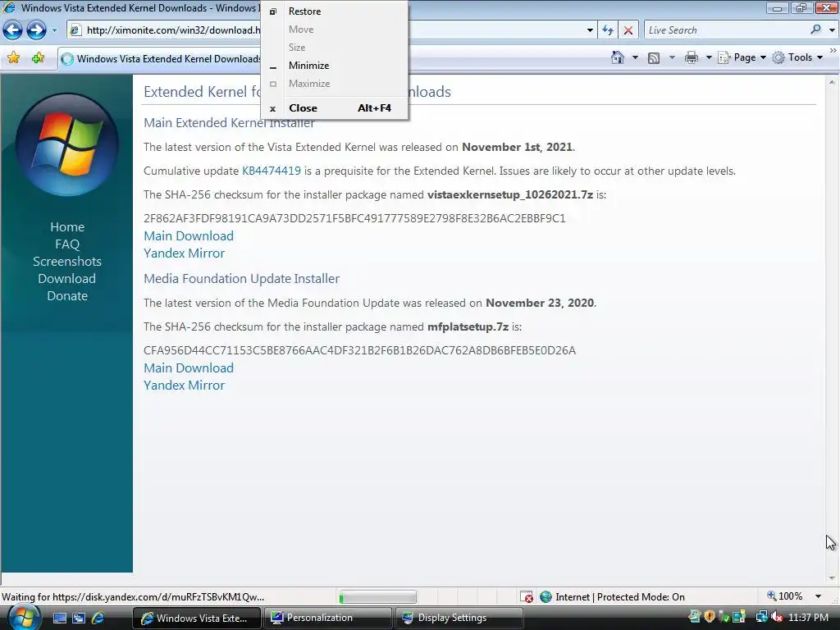Viewport: 840px width, 630px height.
Task: Click the bold filename vistaexkernsetup_10262021.7z
Action: point(510,194)
